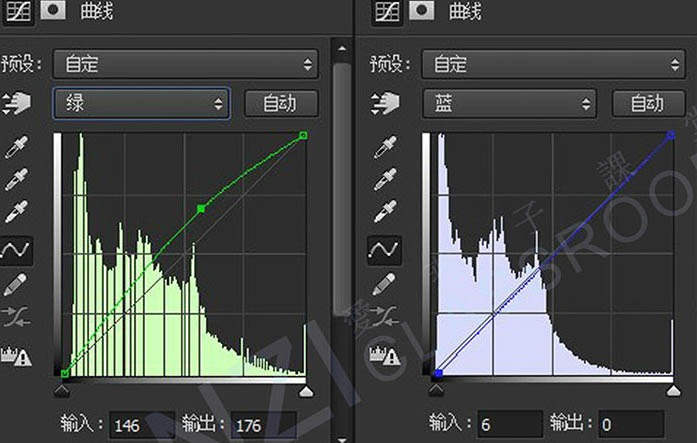
Task: Click the 自动 button in the blue panel
Action: tap(649, 104)
